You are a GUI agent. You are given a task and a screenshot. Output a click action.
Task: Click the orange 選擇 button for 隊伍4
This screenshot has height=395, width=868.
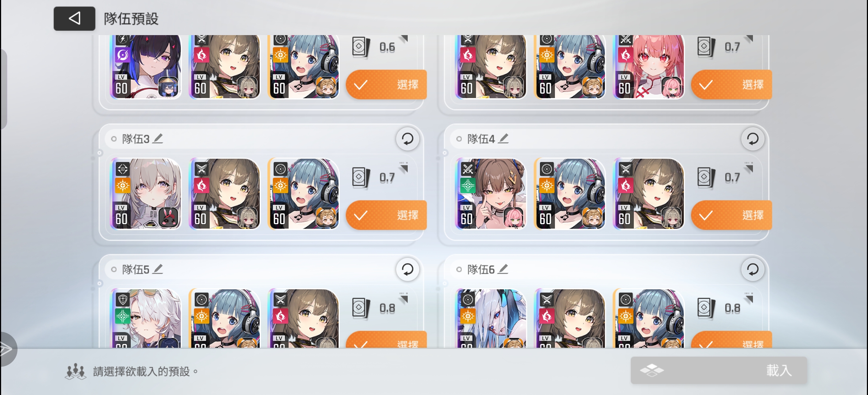[x=732, y=215]
